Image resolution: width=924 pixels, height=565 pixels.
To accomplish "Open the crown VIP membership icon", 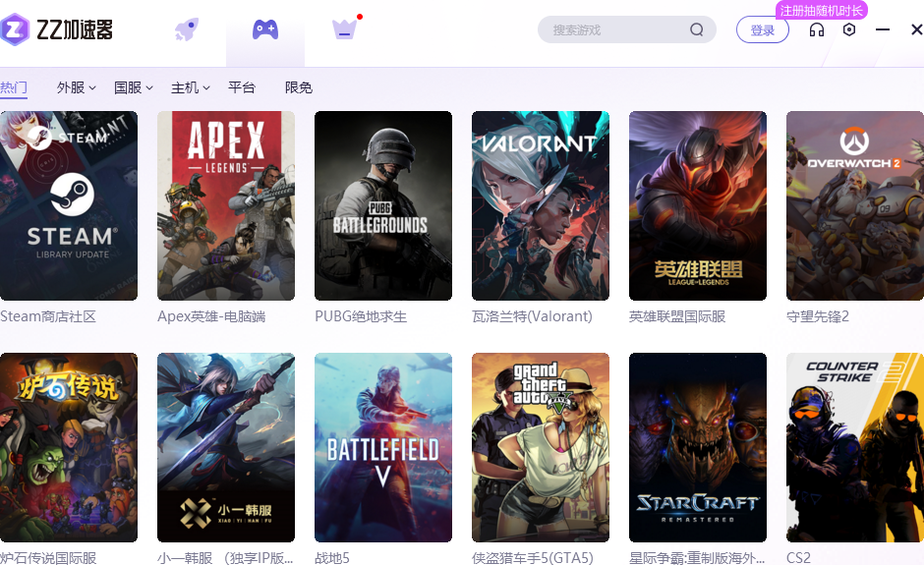I will 344,29.
